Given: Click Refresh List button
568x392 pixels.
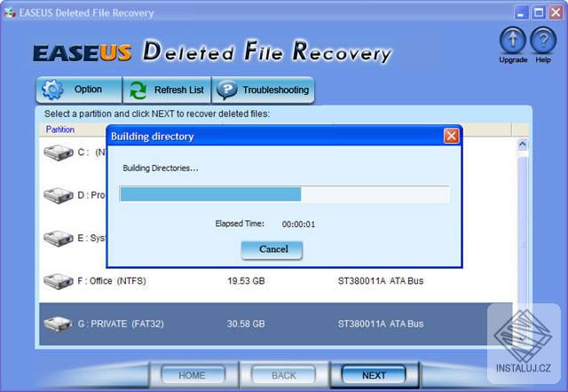Looking at the screenshot, I should click(x=167, y=90).
